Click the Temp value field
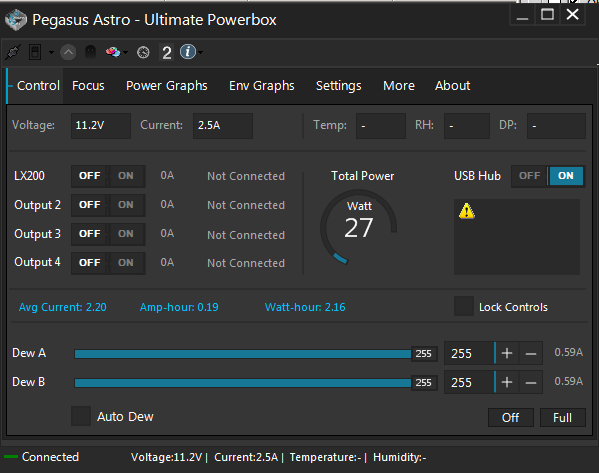 [380, 126]
